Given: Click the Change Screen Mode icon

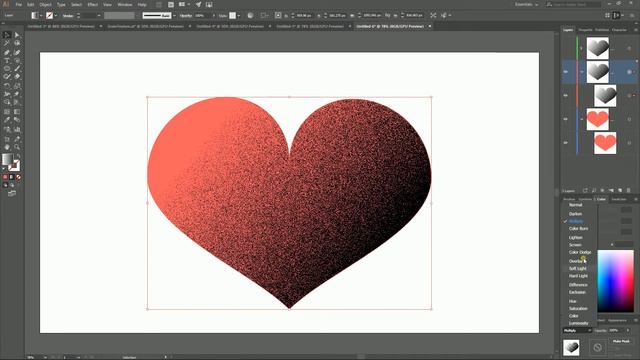Looking at the screenshot, I should tap(11, 193).
